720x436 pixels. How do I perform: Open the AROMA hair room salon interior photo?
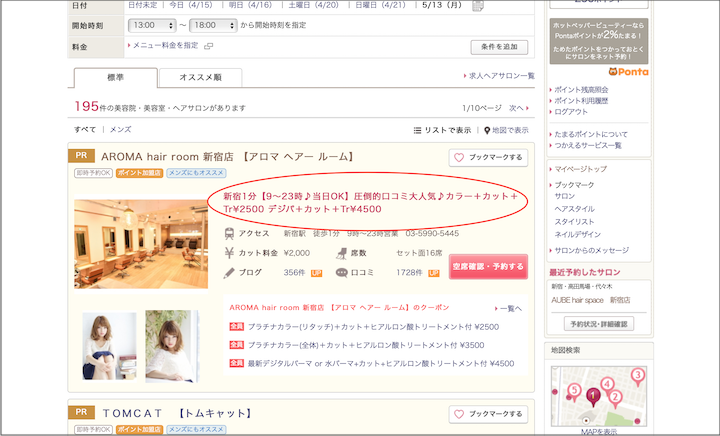141,244
